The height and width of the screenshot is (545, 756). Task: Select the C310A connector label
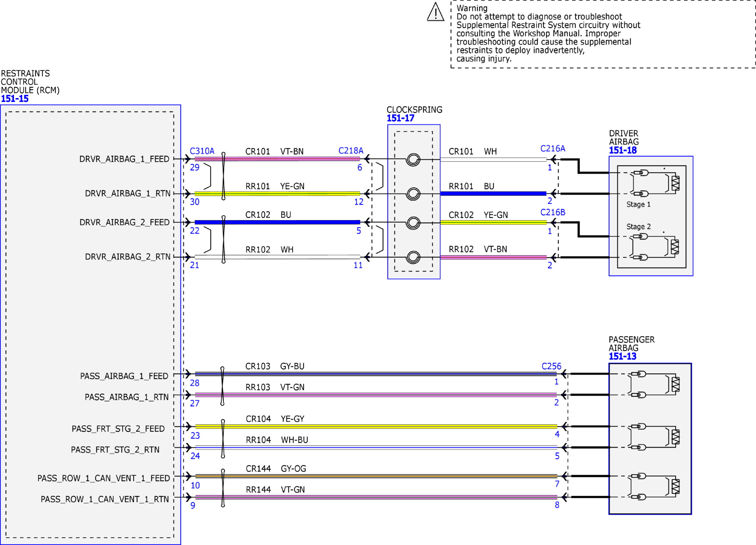(202, 151)
